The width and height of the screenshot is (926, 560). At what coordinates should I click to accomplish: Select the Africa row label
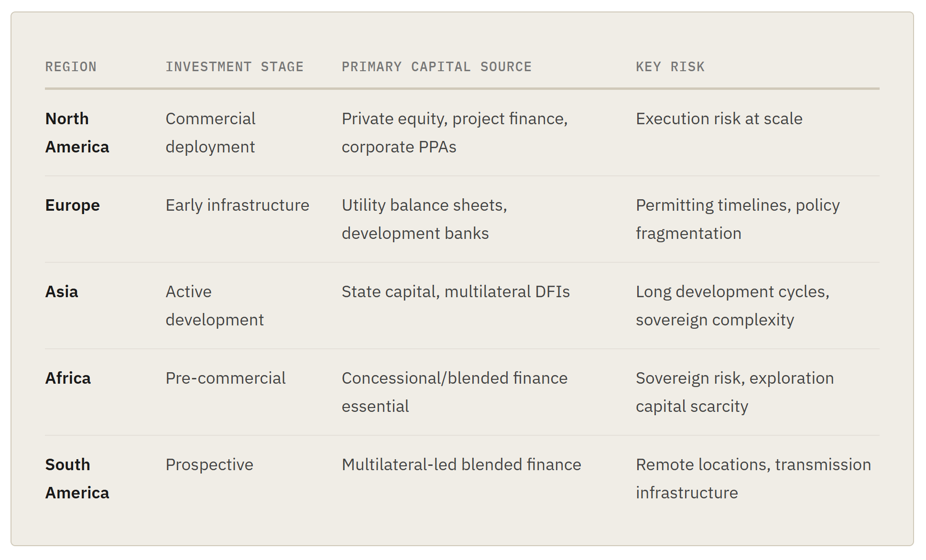[x=68, y=378]
